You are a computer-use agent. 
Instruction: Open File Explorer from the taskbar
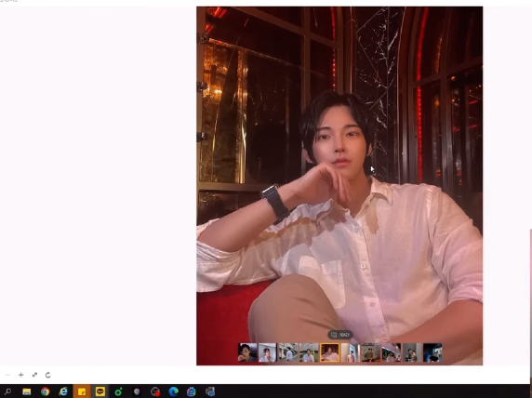[x=26, y=391]
